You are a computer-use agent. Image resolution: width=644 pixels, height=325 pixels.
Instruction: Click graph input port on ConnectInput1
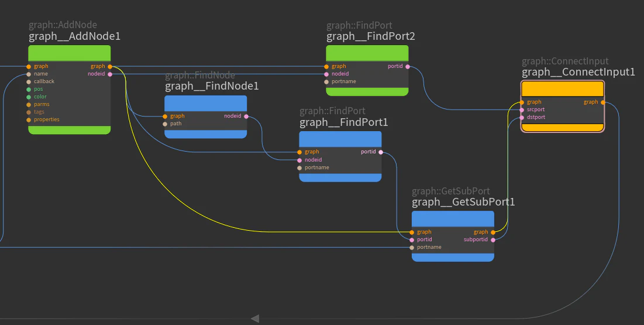pos(522,102)
